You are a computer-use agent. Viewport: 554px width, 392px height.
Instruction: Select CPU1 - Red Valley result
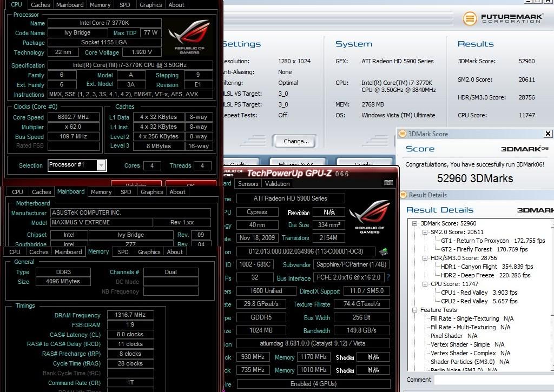tap(479, 293)
